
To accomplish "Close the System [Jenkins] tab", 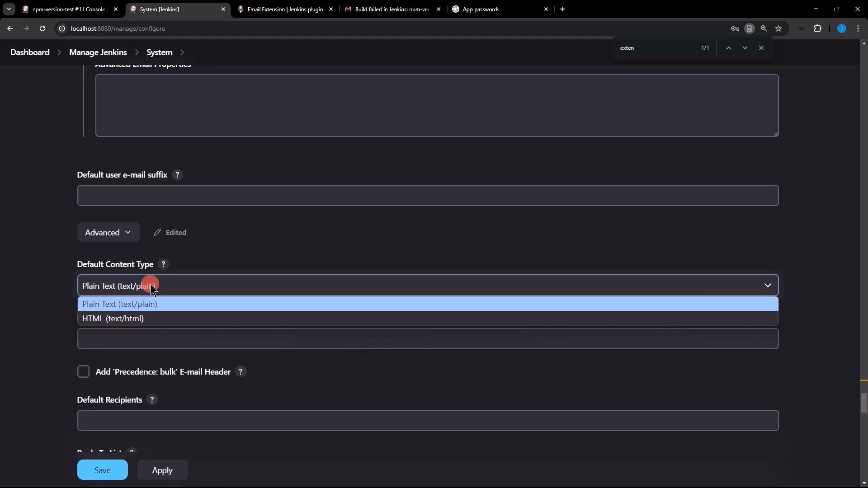I will 223,9.
